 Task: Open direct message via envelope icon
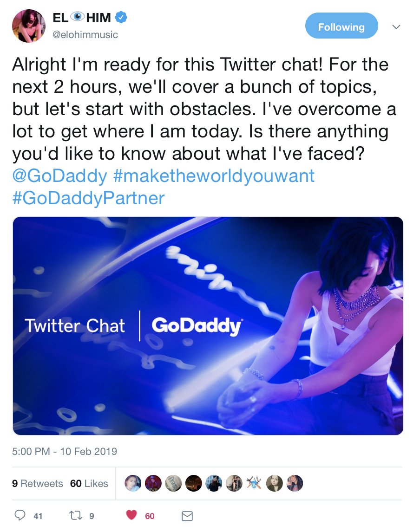[x=187, y=516]
